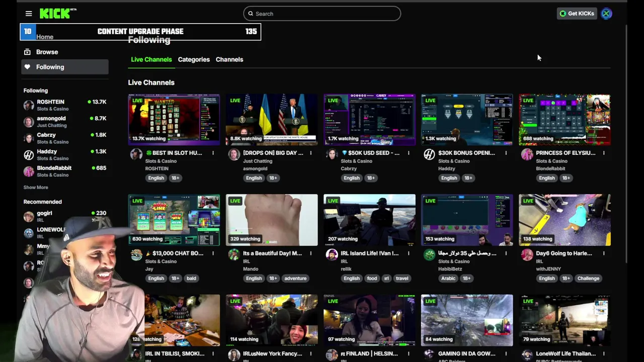
Task: Open options menu for Day6 Going to Harle stream
Action: click(x=604, y=253)
